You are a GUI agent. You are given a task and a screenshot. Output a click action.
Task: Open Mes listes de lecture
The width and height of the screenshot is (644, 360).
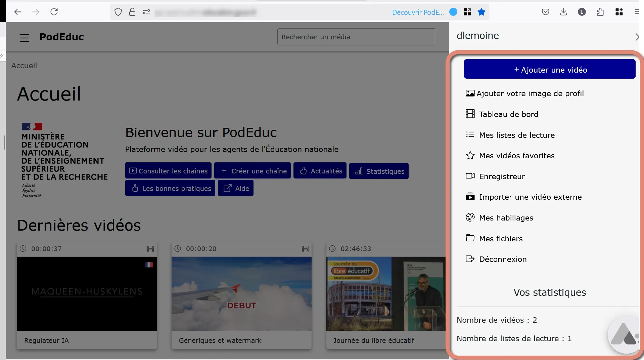(x=510, y=135)
